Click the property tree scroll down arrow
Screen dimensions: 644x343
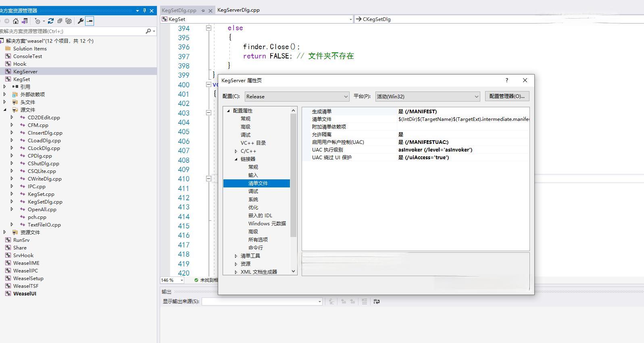[x=293, y=271]
